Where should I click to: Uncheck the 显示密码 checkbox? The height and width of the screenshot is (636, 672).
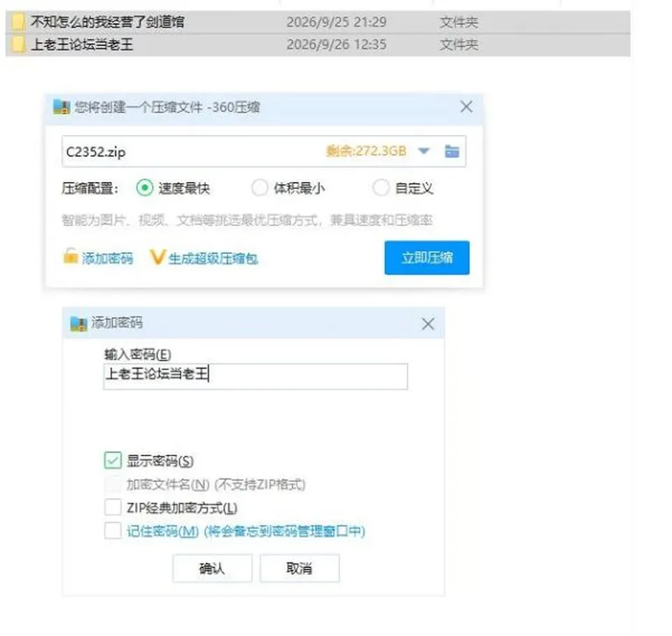pos(113,460)
